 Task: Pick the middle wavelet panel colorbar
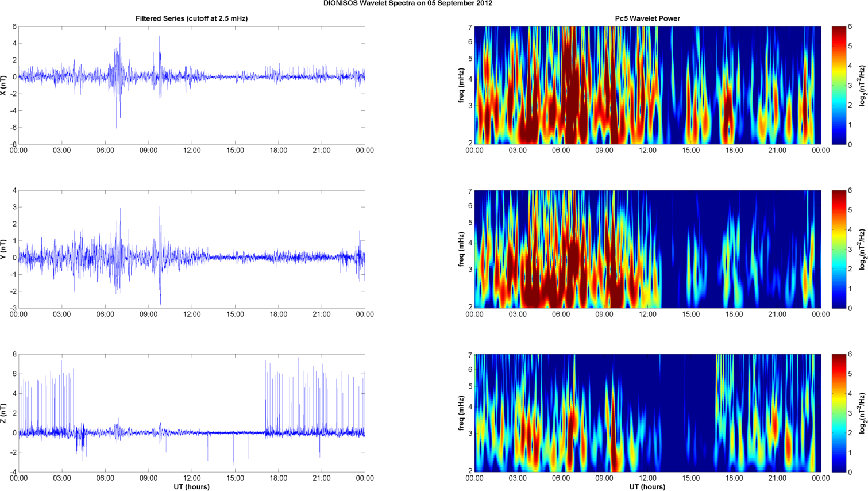[839, 249]
